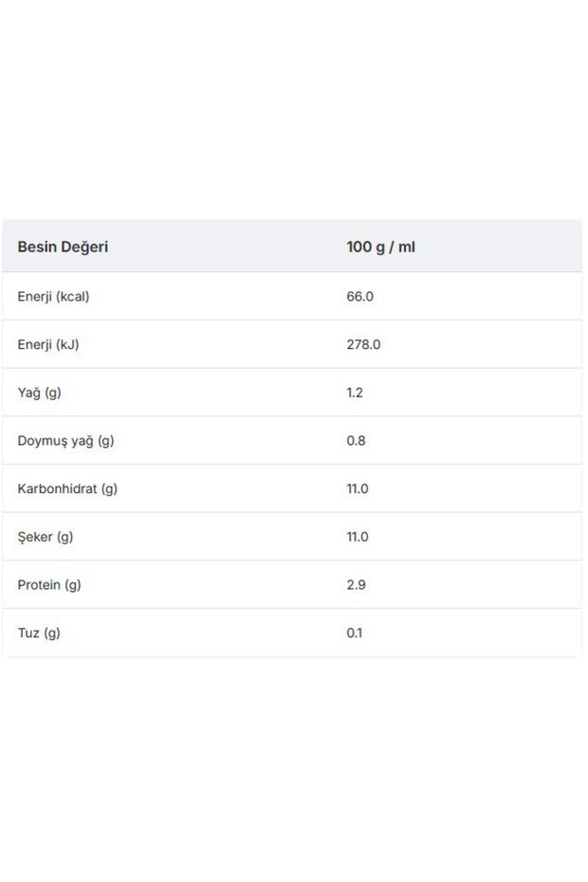Click the 0.8 saturated fat value
The image size is (588, 882).
point(356,440)
